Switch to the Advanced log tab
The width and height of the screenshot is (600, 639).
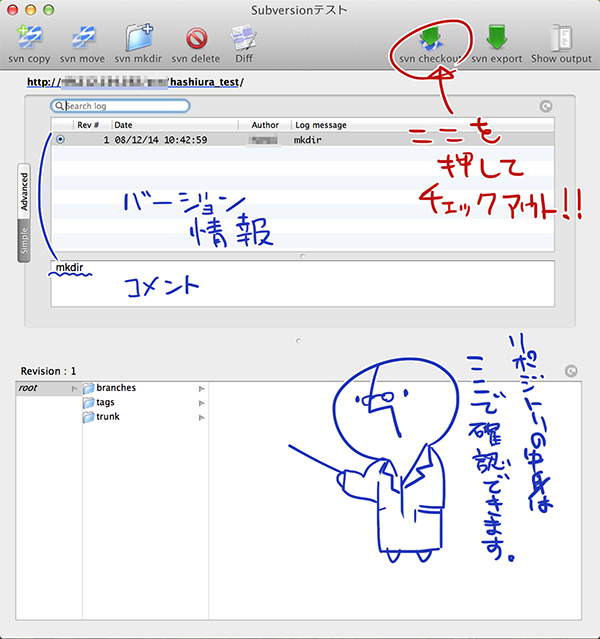click(24, 191)
